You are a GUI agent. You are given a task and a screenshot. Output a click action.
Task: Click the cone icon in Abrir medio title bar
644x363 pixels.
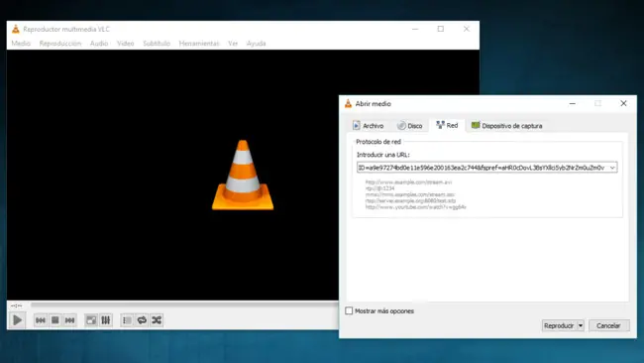(x=349, y=103)
